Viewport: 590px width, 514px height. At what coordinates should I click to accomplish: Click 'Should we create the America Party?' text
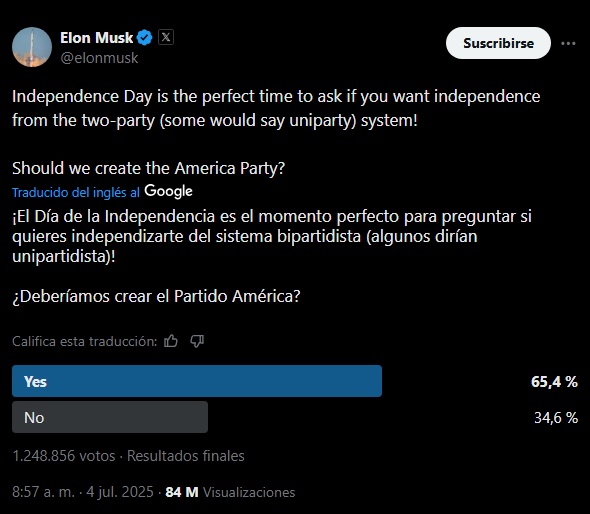148,168
